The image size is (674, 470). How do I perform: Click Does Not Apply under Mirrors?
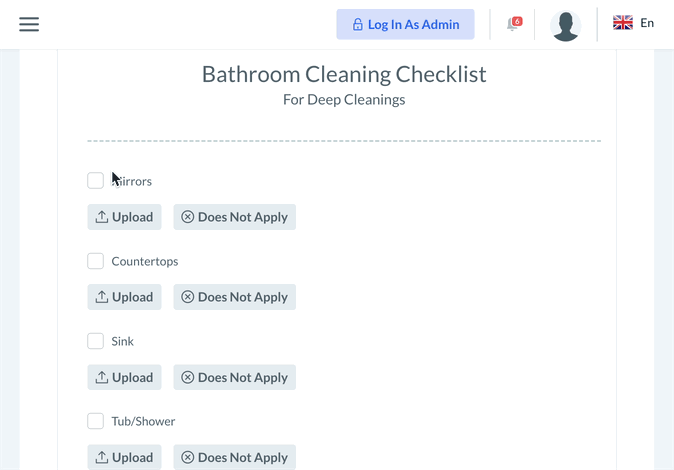click(235, 217)
